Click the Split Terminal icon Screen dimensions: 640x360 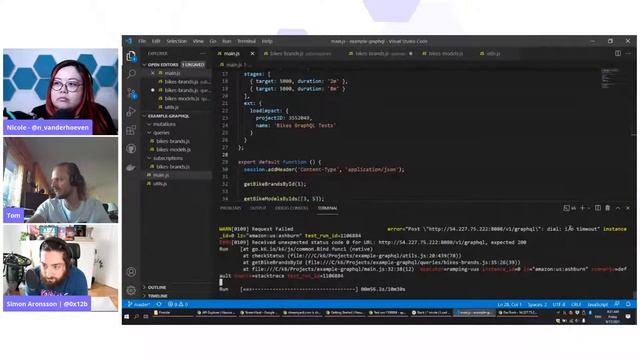[598, 208]
